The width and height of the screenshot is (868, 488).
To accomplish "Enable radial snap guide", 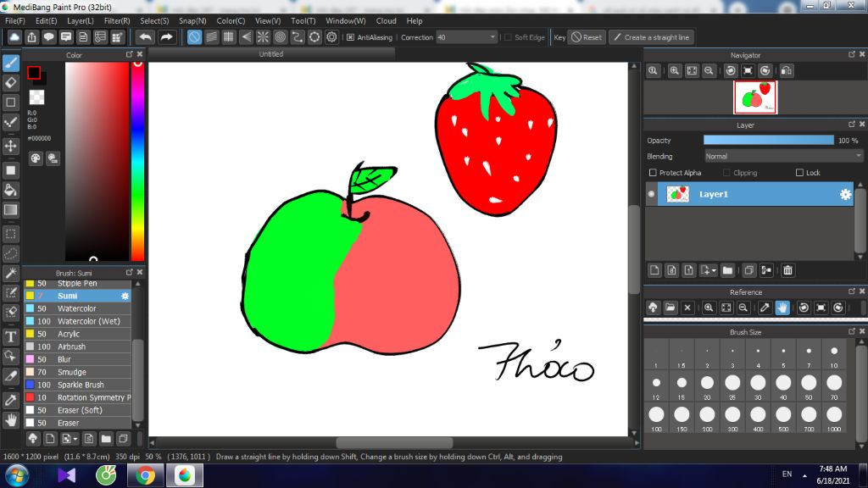I will coord(263,37).
